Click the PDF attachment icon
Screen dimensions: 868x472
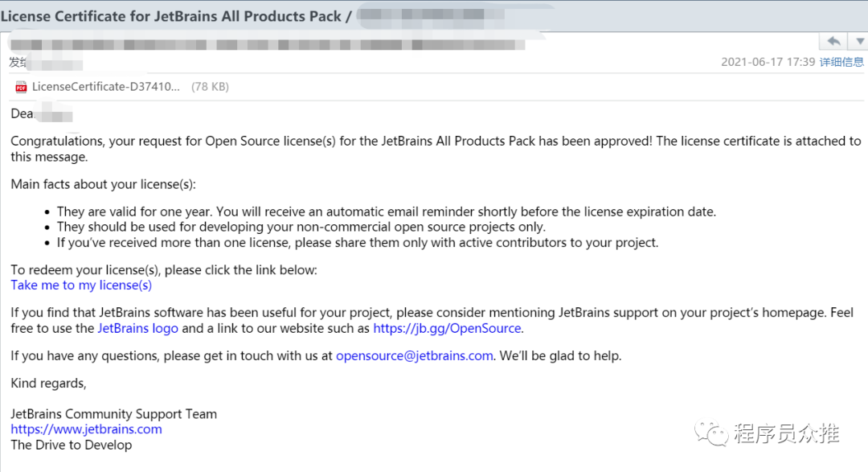pyautogui.click(x=21, y=87)
